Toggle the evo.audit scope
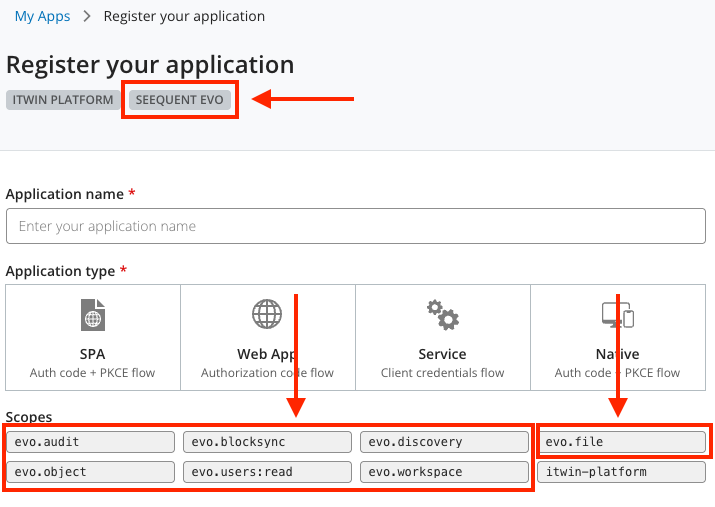Screen dimensions: 715x507 click(91, 442)
